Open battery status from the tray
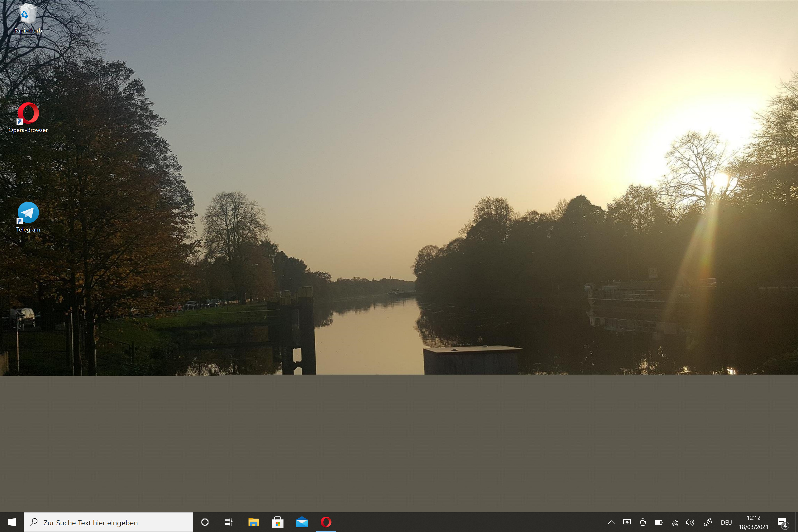The width and height of the screenshot is (798, 532). [x=659, y=522]
